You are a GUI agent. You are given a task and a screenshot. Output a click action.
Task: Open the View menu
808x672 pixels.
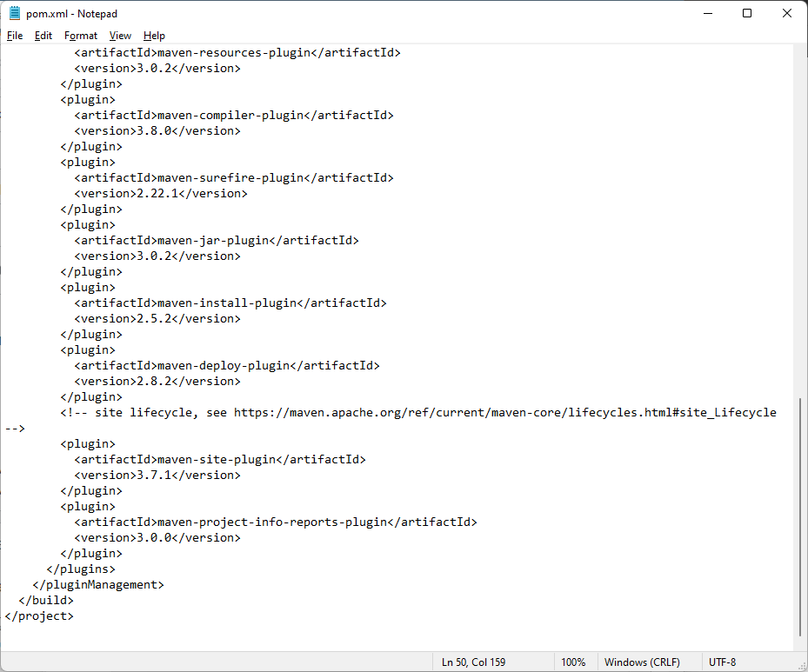coord(120,36)
